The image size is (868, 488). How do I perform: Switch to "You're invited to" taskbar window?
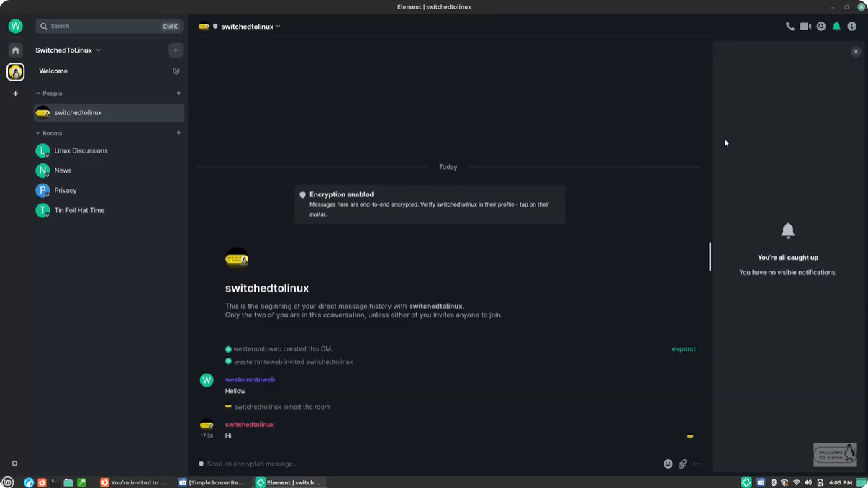coord(134,482)
